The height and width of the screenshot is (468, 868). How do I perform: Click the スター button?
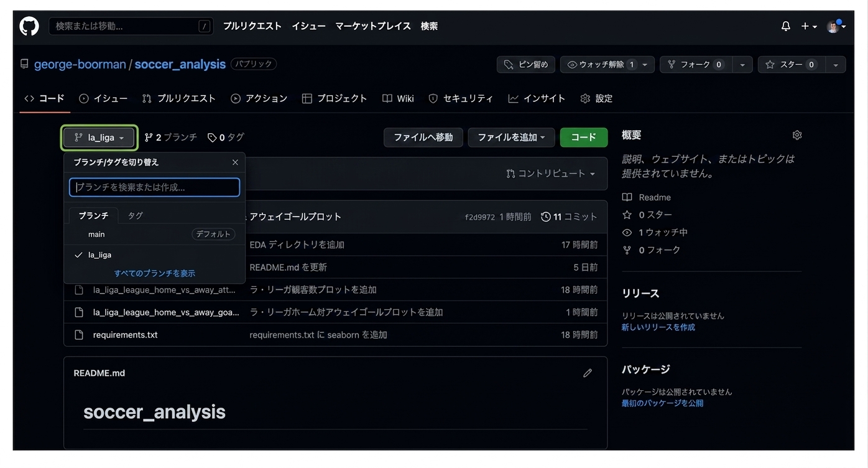point(791,65)
